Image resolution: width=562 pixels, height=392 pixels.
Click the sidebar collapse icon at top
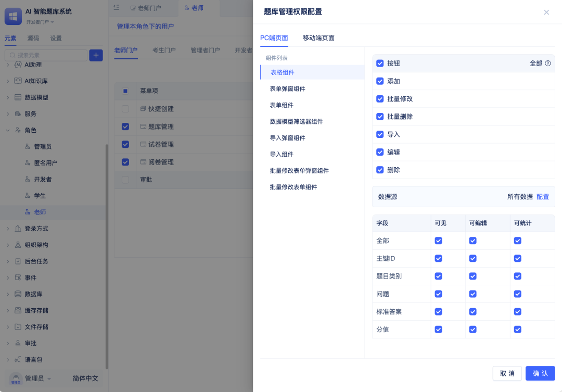pos(117,8)
